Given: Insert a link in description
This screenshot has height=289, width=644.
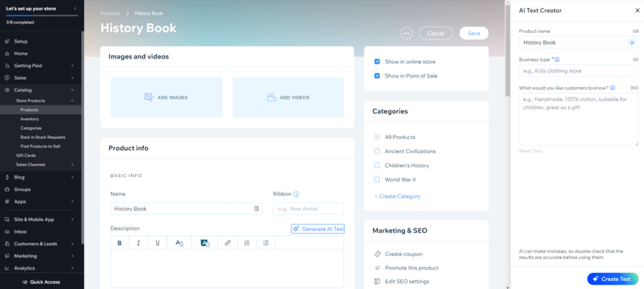Looking at the screenshot, I should pos(228,243).
